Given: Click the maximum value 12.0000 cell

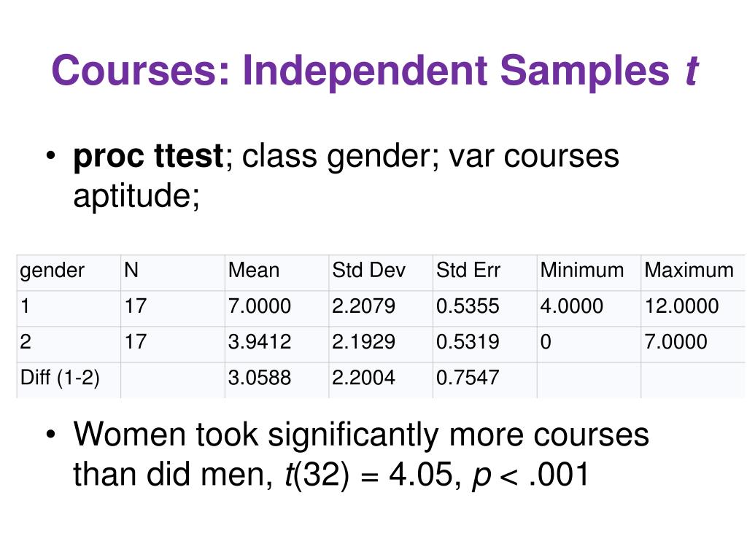Looking at the screenshot, I should coord(693,308).
